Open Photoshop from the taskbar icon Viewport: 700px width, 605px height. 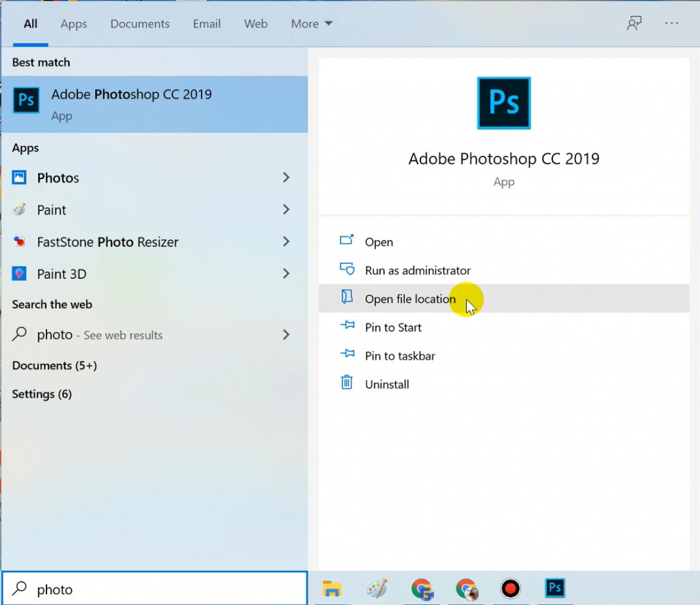pos(555,588)
